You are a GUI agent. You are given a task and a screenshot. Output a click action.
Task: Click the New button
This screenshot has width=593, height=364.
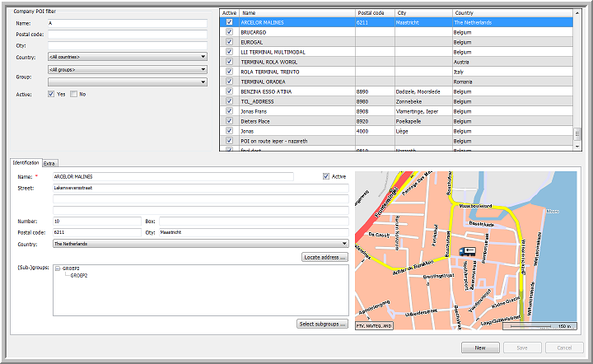coord(479,348)
